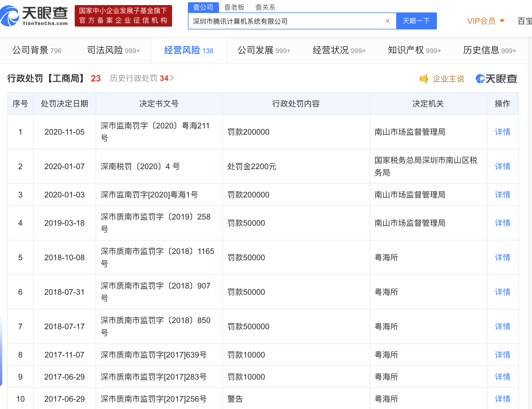Open the 公司背景 tab
Screen dimensions: 532x409
[37, 50]
